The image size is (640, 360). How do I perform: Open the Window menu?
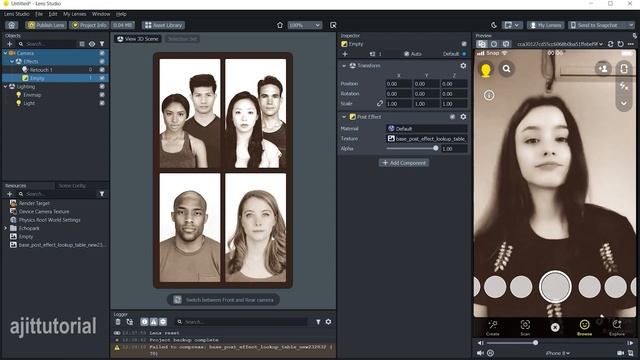101,14
